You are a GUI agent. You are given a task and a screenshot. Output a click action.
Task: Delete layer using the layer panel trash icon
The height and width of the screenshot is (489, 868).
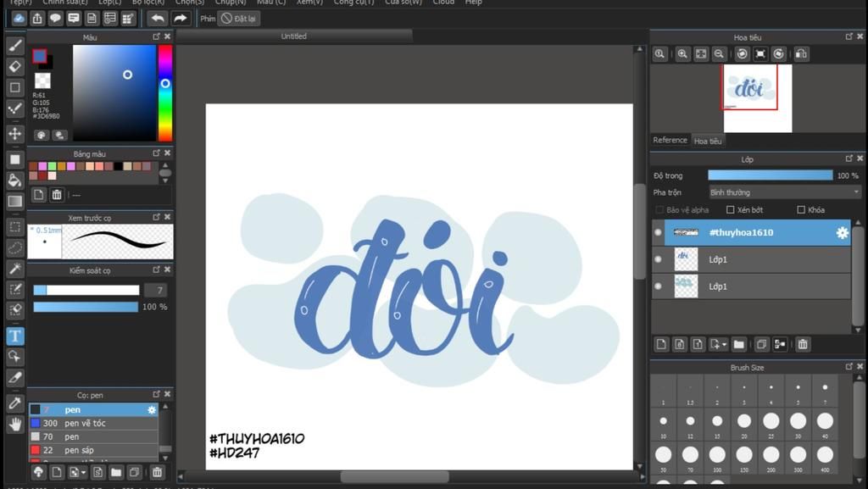coord(803,345)
